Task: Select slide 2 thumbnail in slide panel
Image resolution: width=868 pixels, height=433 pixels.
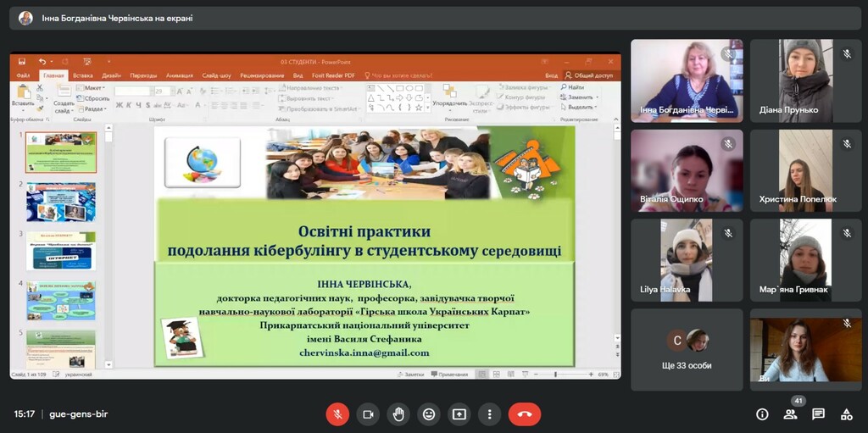Action: [61, 202]
